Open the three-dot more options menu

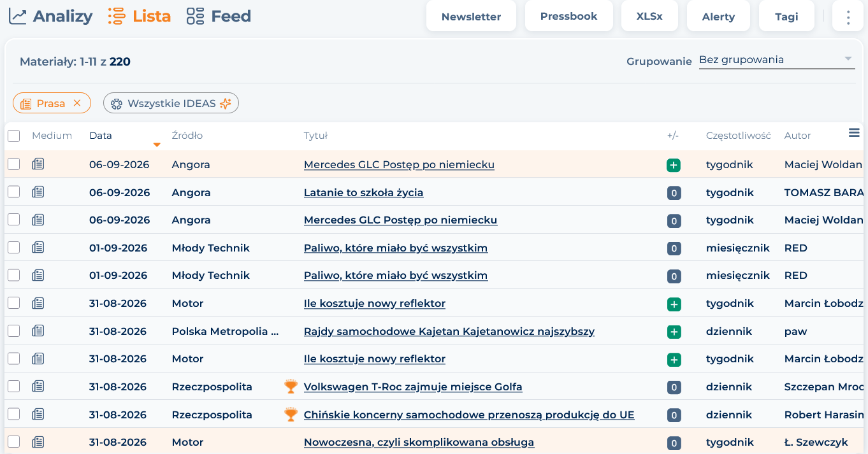pyautogui.click(x=848, y=17)
